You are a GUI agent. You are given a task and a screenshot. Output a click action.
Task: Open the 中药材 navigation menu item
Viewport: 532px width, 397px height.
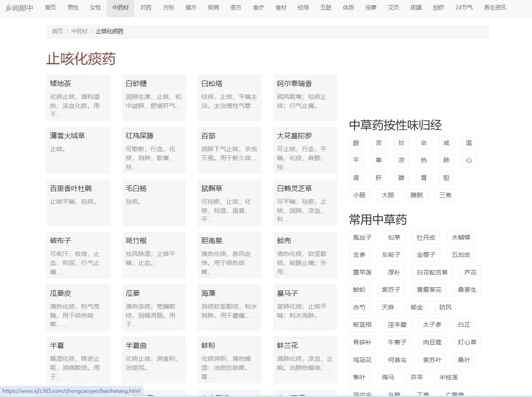tap(120, 7)
